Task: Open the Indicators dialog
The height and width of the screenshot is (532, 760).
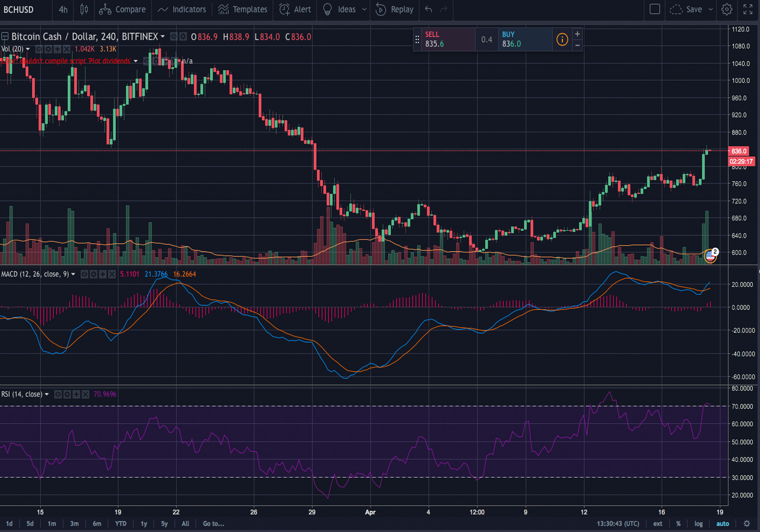Action: 181,9
